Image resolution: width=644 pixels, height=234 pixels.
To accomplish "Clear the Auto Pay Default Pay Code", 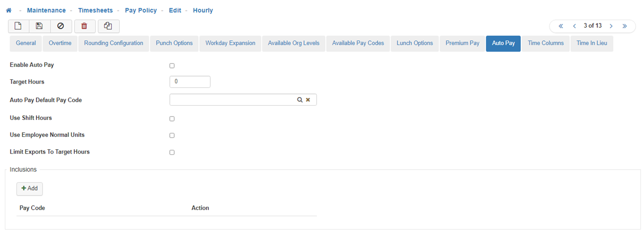I will (308, 100).
